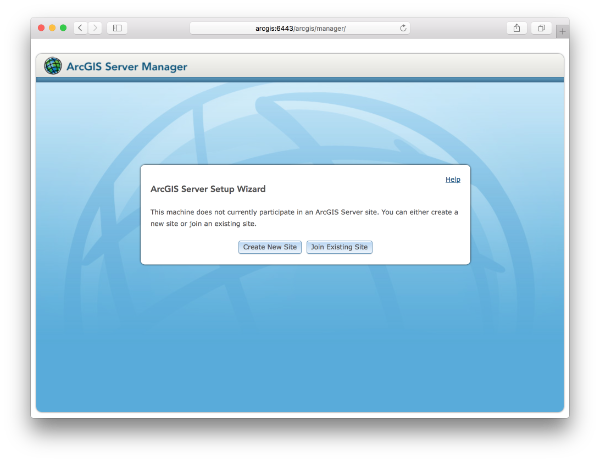Click Join Existing Site button

click(339, 247)
